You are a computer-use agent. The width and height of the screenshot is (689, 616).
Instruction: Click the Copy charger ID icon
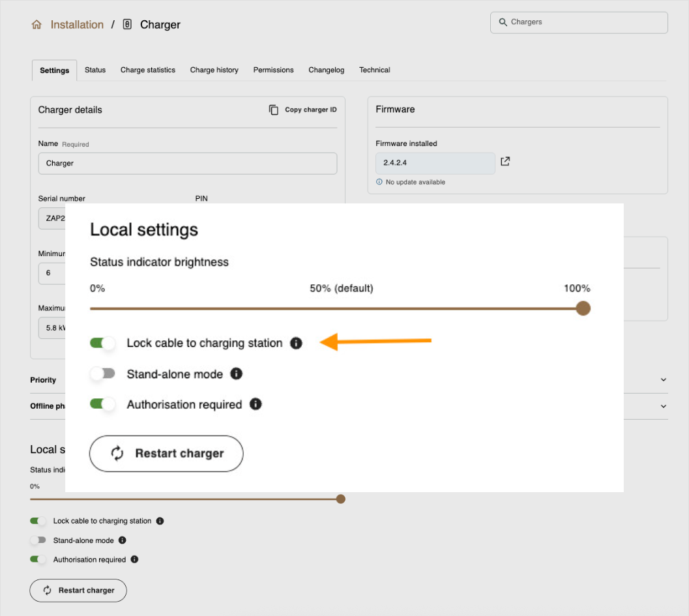[x=274, y=110]
